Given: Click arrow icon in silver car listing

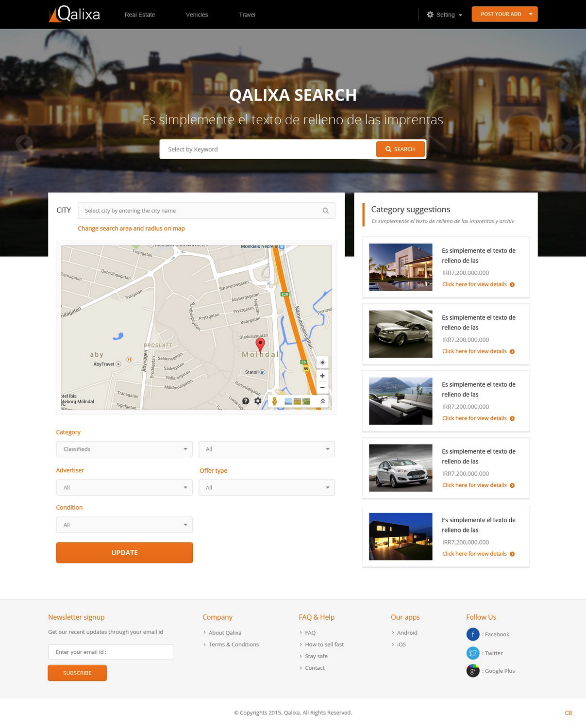Looking at the screenshot, I should click(512, 352).
